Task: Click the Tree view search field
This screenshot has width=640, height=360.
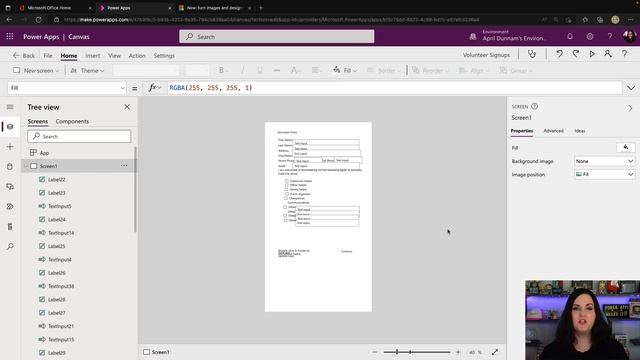Action: (x=79, y=136)
